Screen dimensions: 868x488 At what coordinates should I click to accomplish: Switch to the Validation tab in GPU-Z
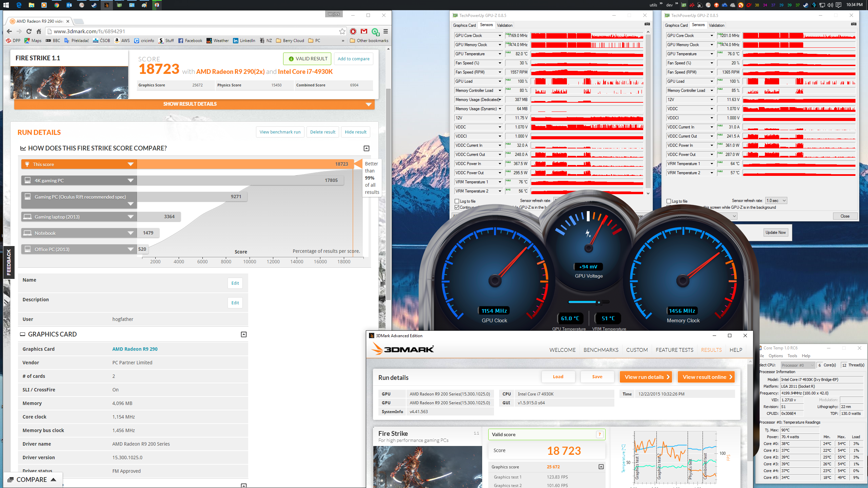pos(505,25)
